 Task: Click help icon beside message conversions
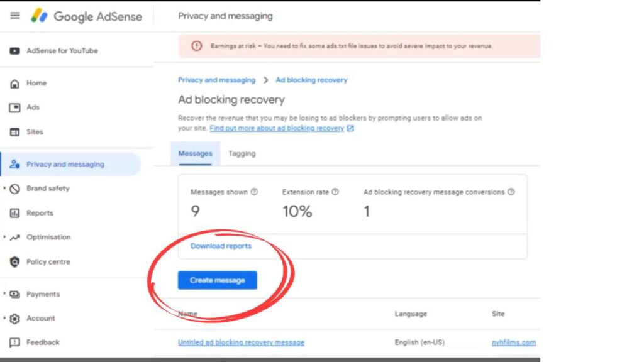point(511,192)
